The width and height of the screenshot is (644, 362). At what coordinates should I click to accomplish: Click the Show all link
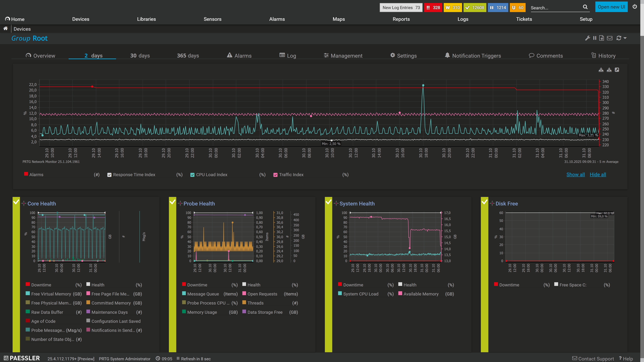pyautogui.click(x=576, y=174)
